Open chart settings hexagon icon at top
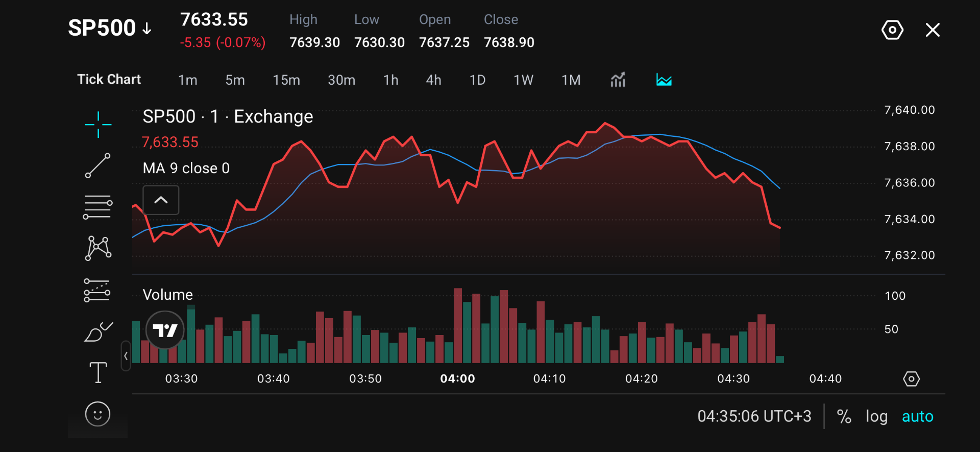Viewport: 980px width, 452px height. [892, 30]
